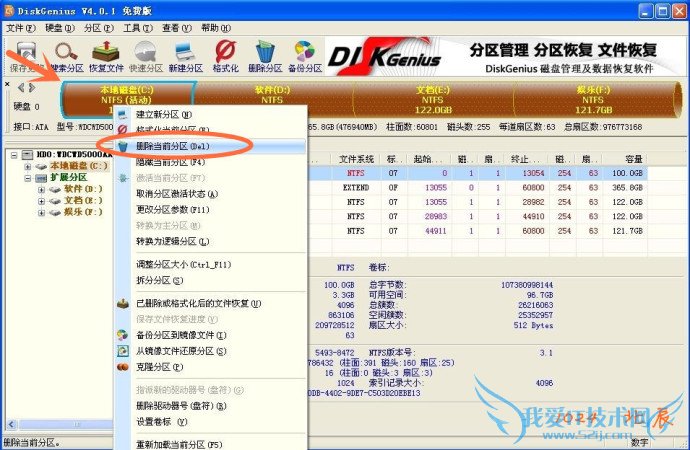Choose 备份分区到镜像文件(I) from context menu
The height and width of the screenshot is (450, 690).
point(210,335)
